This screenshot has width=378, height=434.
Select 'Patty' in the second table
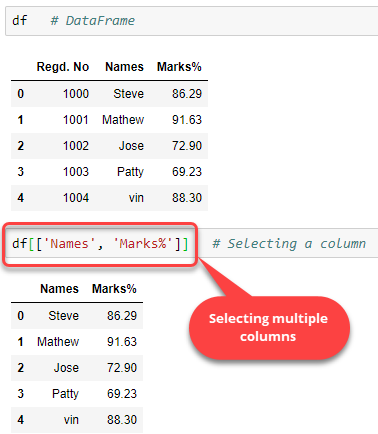pyautogui.click(x=65, y=394)
